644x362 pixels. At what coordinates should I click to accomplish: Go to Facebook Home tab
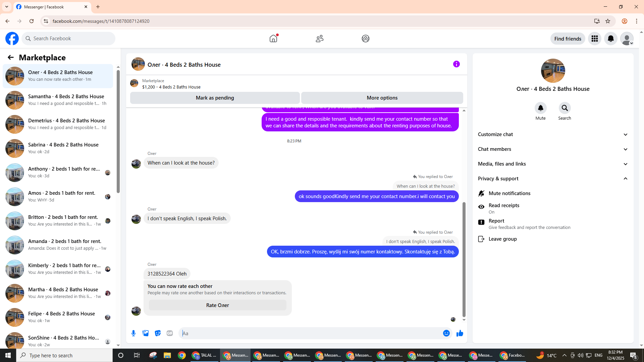pos(273,39)
